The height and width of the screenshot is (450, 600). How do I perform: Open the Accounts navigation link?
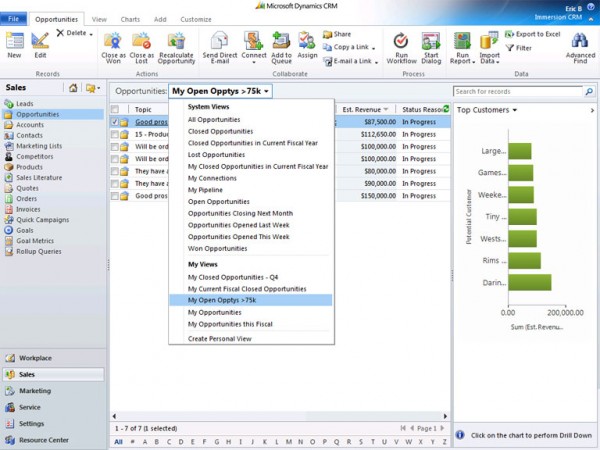[x=30, y=125]
